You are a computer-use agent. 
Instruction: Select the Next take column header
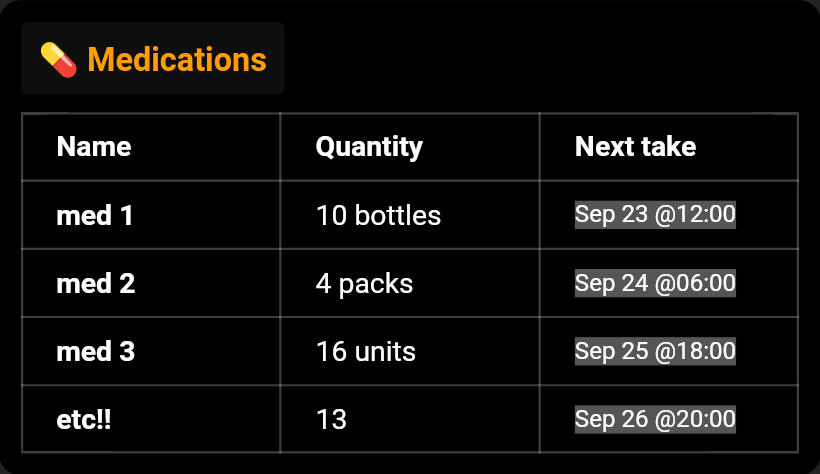(635, 146)
